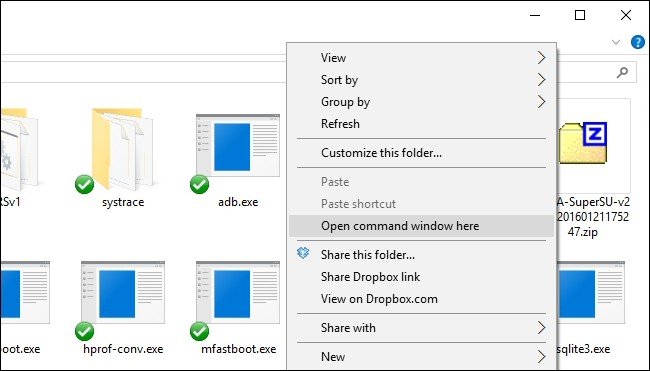This screenshot has width=650, height=371.
Task: Select the mfastboot.exe file icon
Action: coord(238,292)
